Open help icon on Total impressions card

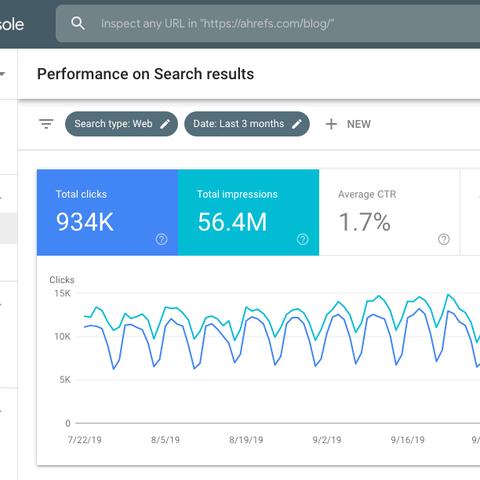(x=303, y=239)
